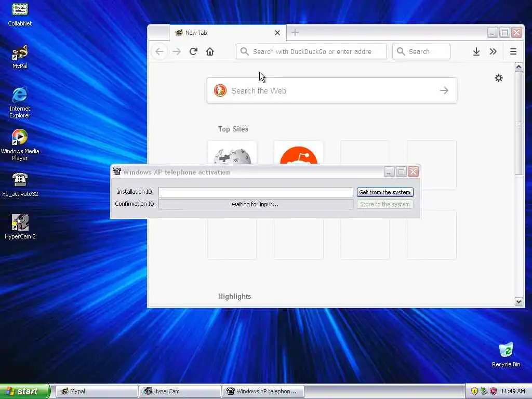Go forward using browser forward arrow
Image resolution: width=532 pixels, height=399 pixels.
(177, 51)
